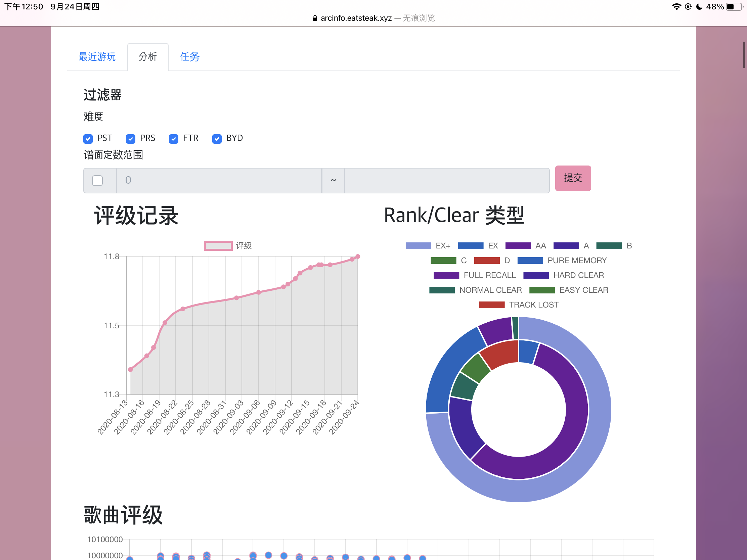Viewport: 747px width, 560px height.
Task: Uncheck the FTR difficulty checkbox
Action: [174, 139]
